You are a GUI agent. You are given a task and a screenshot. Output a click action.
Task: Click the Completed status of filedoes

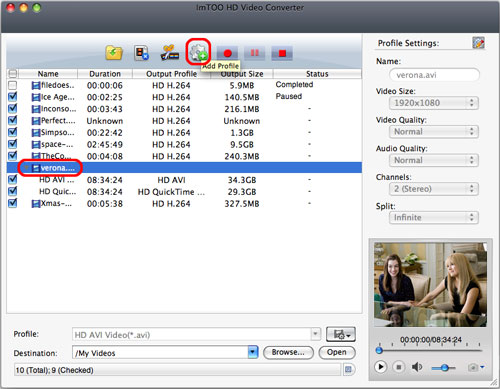[x=294, y=85]
